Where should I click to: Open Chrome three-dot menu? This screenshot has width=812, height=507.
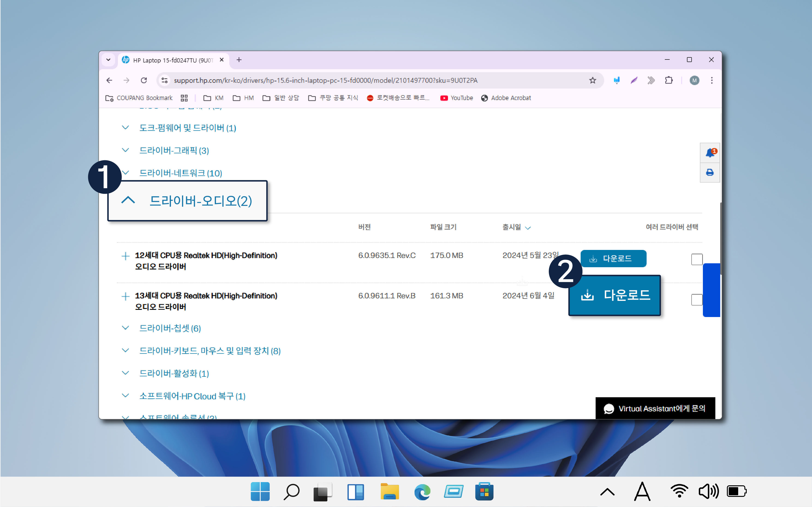point(711,80)
